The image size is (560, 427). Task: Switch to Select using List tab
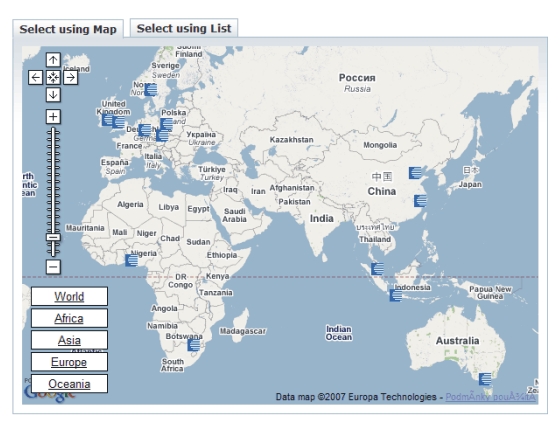click(184, 28)
